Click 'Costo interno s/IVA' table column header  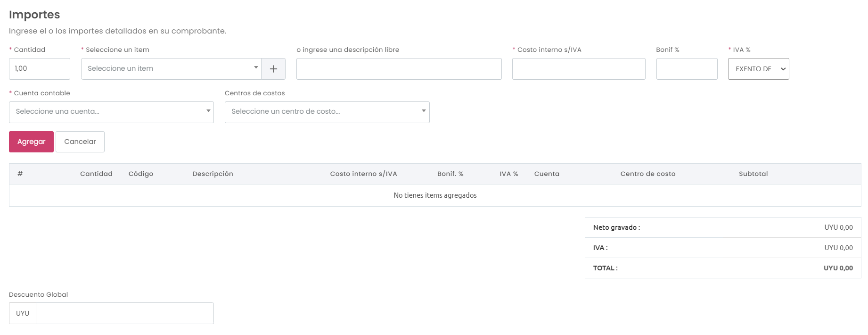(x=364, y=174)
